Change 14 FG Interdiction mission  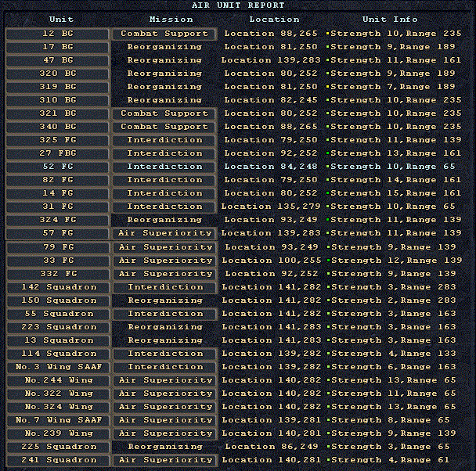tap(164, 194)
